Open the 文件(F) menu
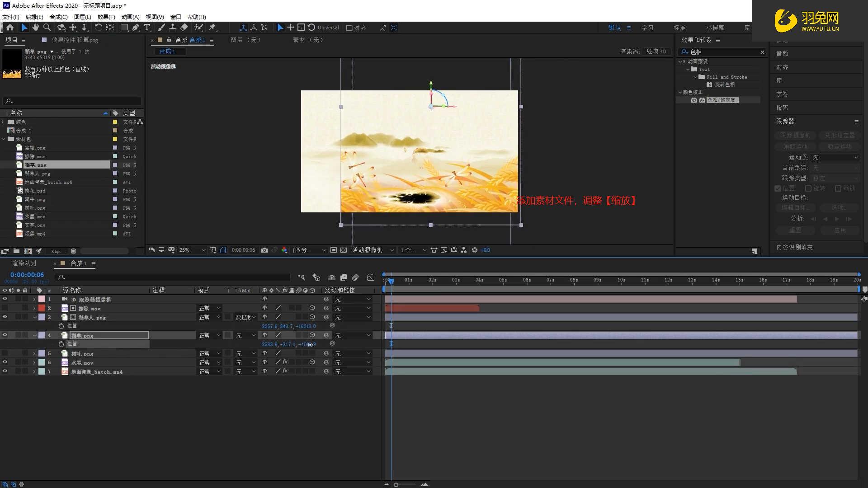 11,17
